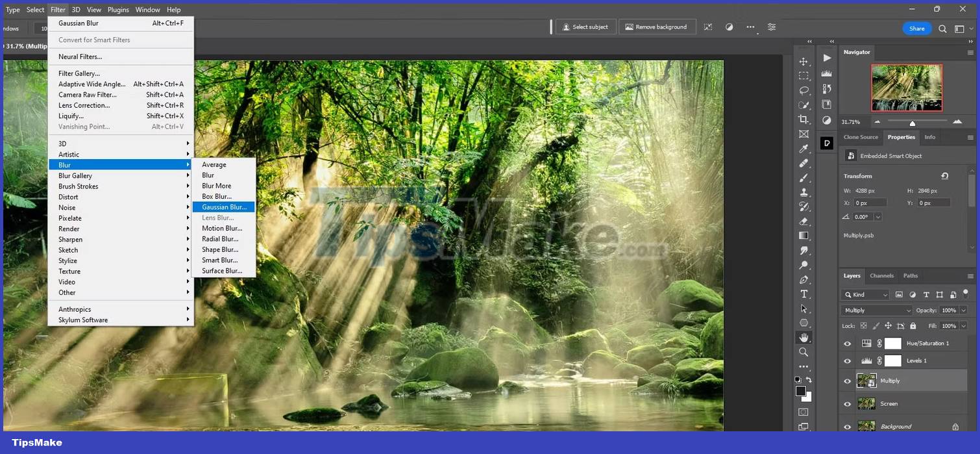Open the Kind filter dropdown in Layers panel
Viewport: 980px width, 454px height.
(x=863, y=295)
